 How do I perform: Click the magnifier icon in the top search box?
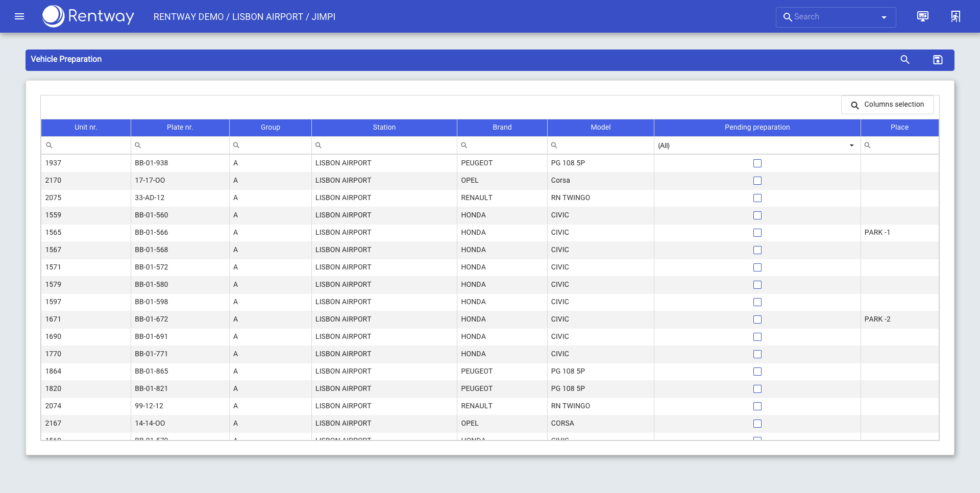[787, 17]
